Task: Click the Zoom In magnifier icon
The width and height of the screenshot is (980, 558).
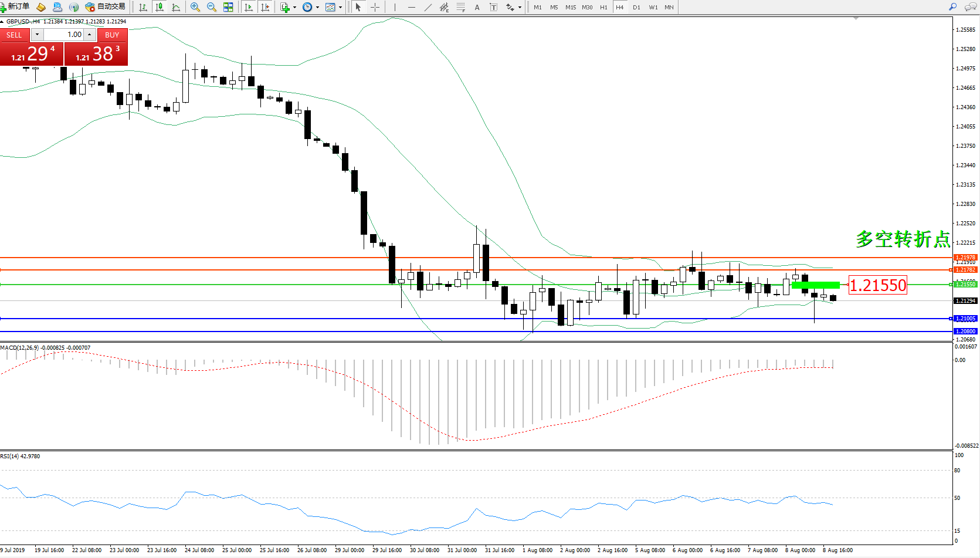Action: (x=195, y=7)
